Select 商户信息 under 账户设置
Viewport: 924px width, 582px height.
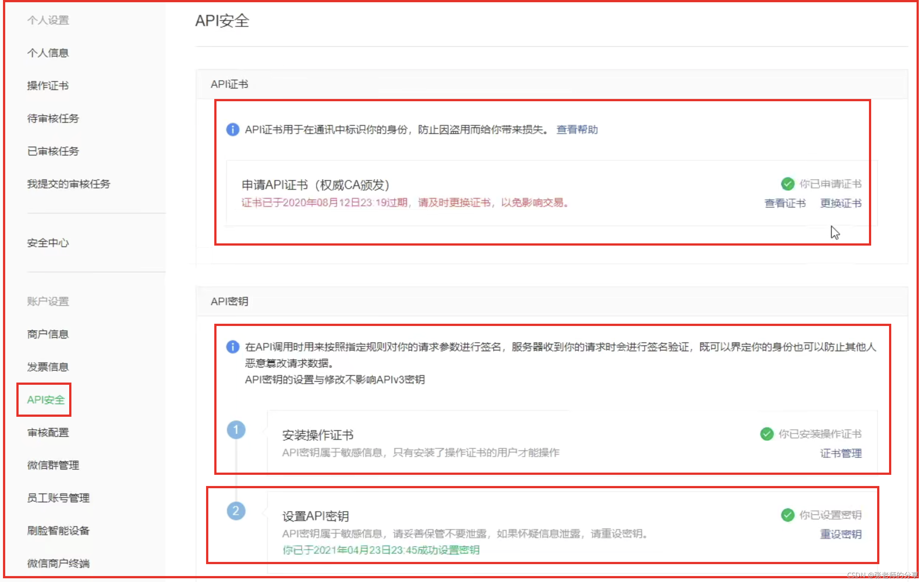click(x=48, y=335)
